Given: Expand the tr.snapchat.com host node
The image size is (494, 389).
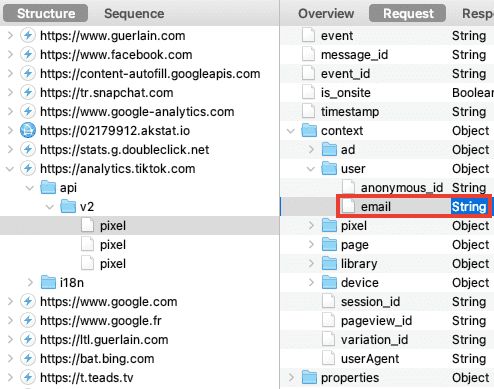Looking at the screenshot, I should [10, 92].
